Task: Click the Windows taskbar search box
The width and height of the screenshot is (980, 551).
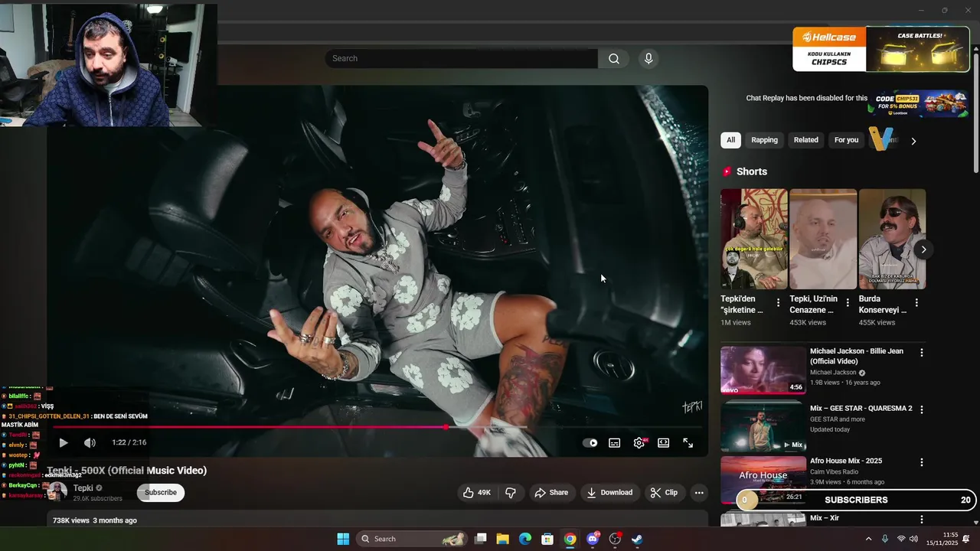Action: (412, 539)
